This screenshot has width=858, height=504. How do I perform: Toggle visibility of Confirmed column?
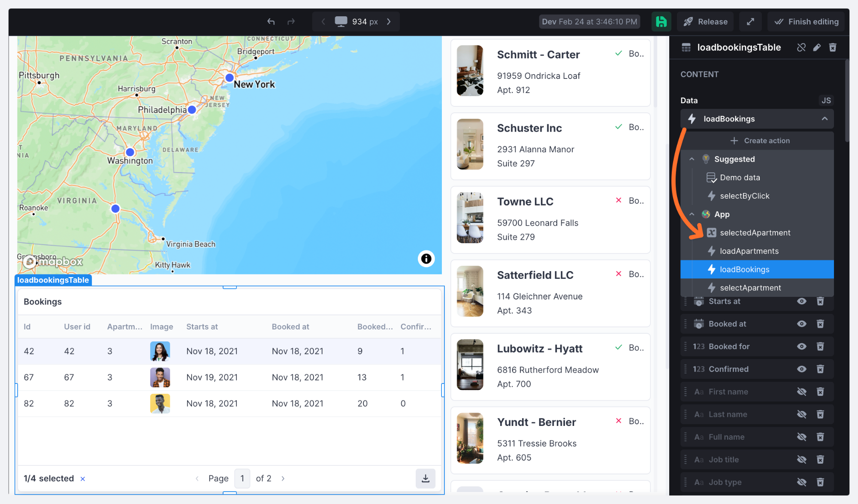coord(801,369)
